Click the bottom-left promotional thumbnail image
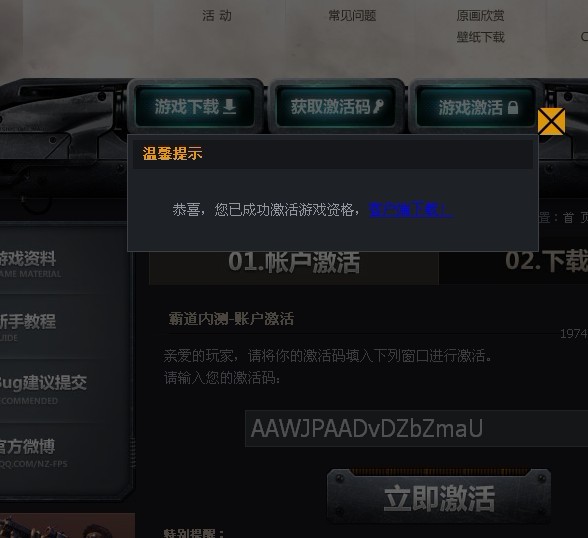The width and height of the screenshot is (588, 538). click(68, 526)
